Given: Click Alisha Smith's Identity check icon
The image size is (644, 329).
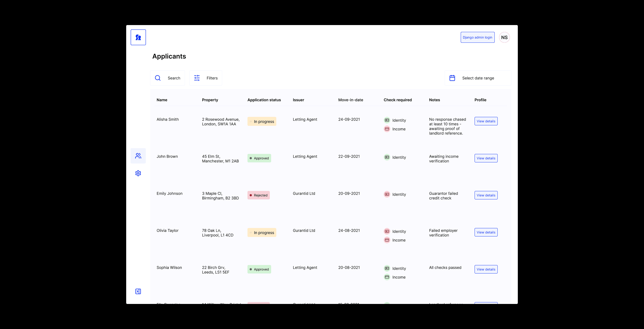Looking at the screenshot, I should [x=387, y=120].
